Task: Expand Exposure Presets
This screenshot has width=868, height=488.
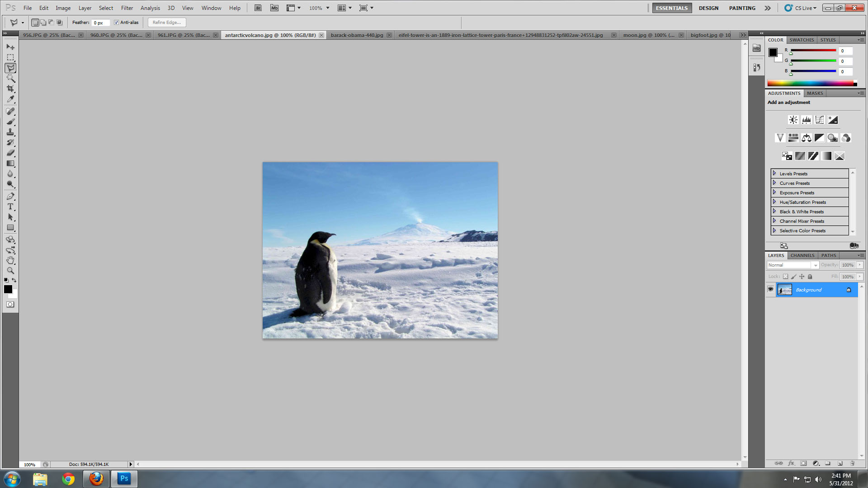Action: click(774, 192)
